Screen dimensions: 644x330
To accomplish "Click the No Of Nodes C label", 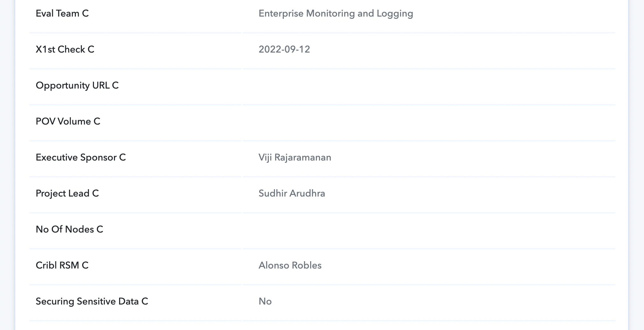I will 69,229.
